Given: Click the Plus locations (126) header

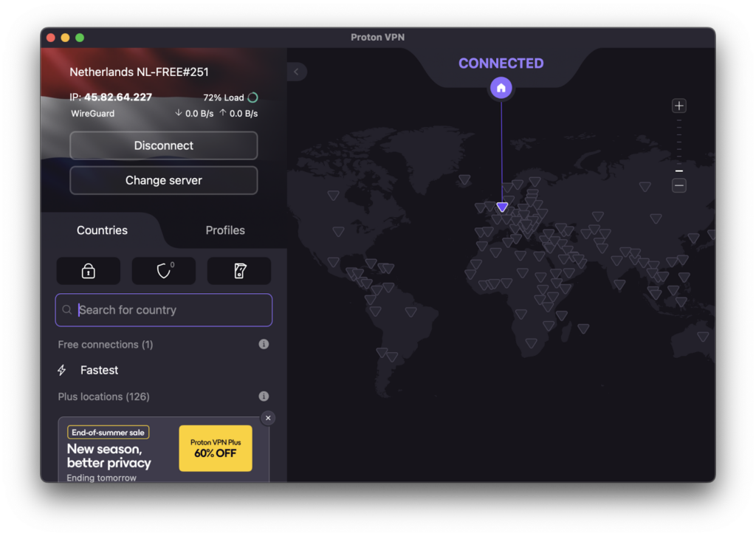Looking at the screenshot, I should pos(103,396).
